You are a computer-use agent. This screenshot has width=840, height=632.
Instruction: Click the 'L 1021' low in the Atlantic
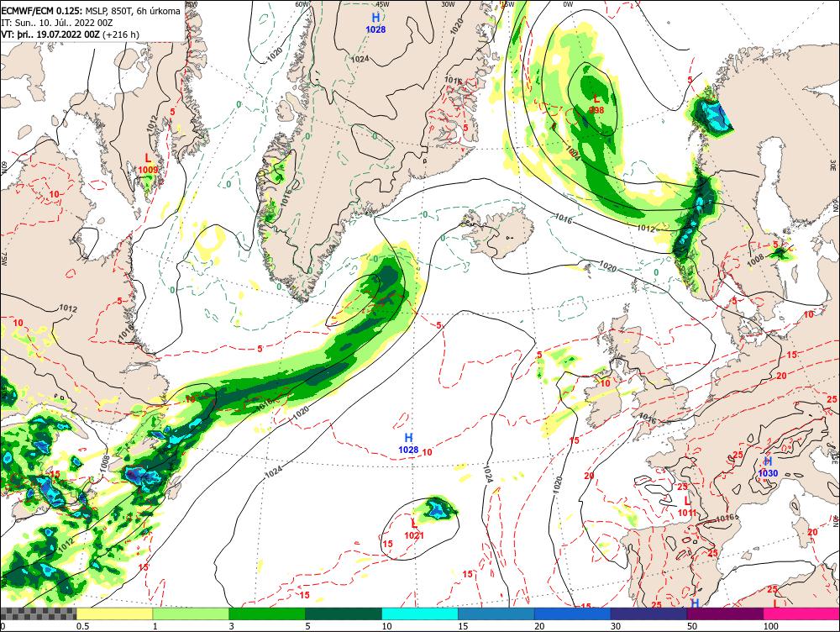414,529
